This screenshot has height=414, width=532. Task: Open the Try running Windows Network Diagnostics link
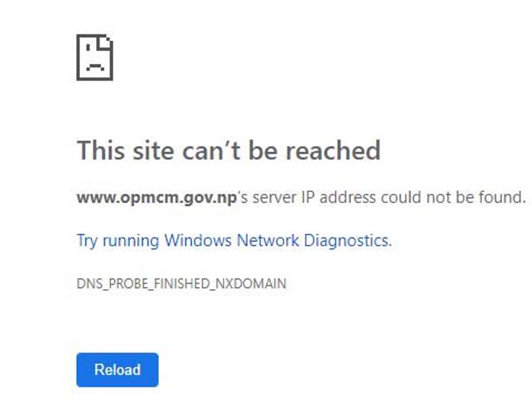click(x=235, y=241)
